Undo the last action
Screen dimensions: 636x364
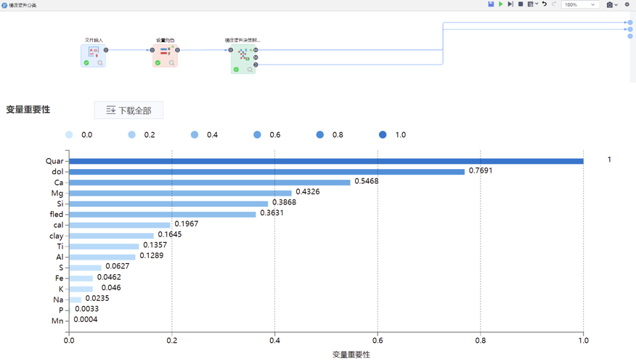pyautogui.click(x=545, y=4)
